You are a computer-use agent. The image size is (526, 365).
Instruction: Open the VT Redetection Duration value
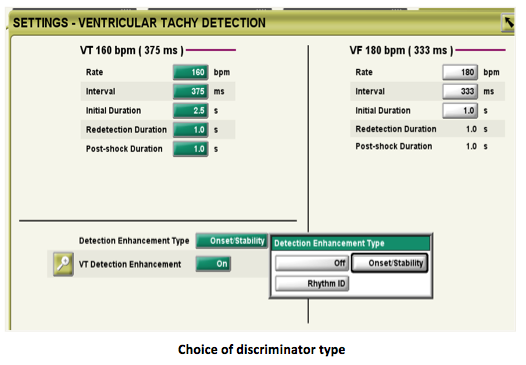191,130
